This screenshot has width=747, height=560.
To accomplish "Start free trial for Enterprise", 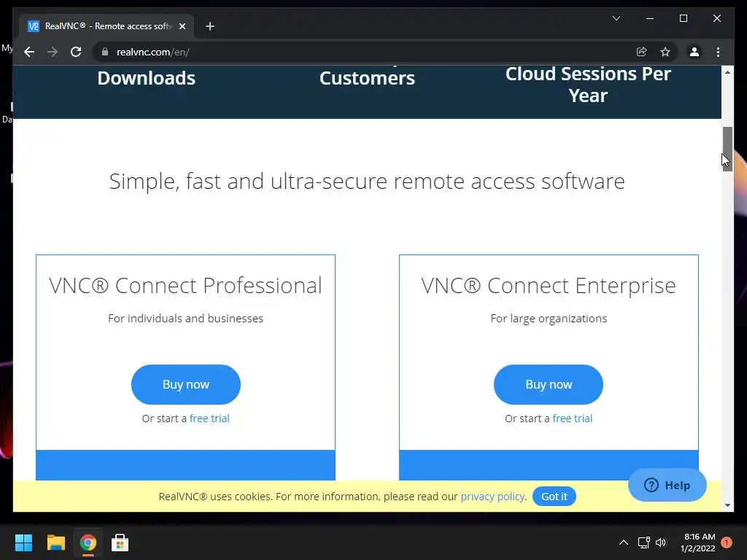I will [x=572, y=418].
